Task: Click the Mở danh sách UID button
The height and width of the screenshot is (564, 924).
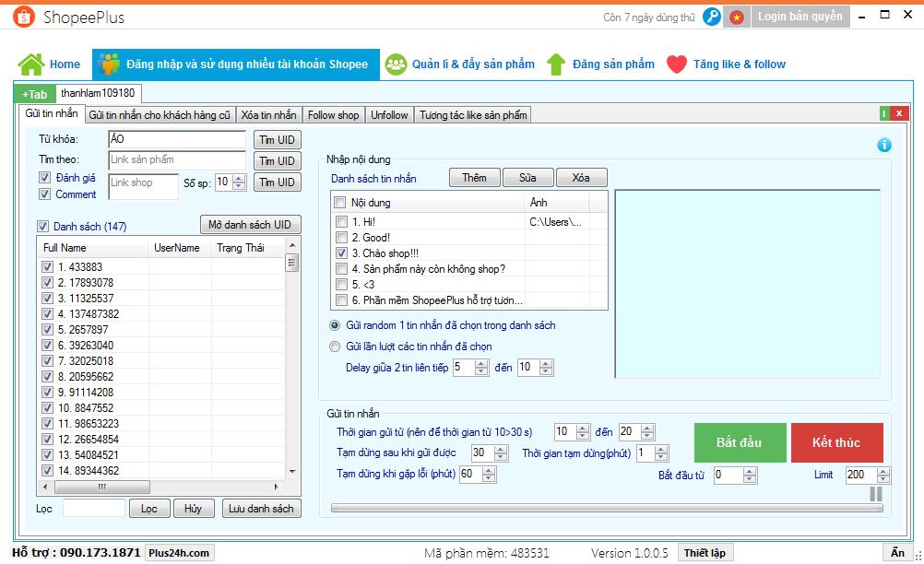Action: 250,225
